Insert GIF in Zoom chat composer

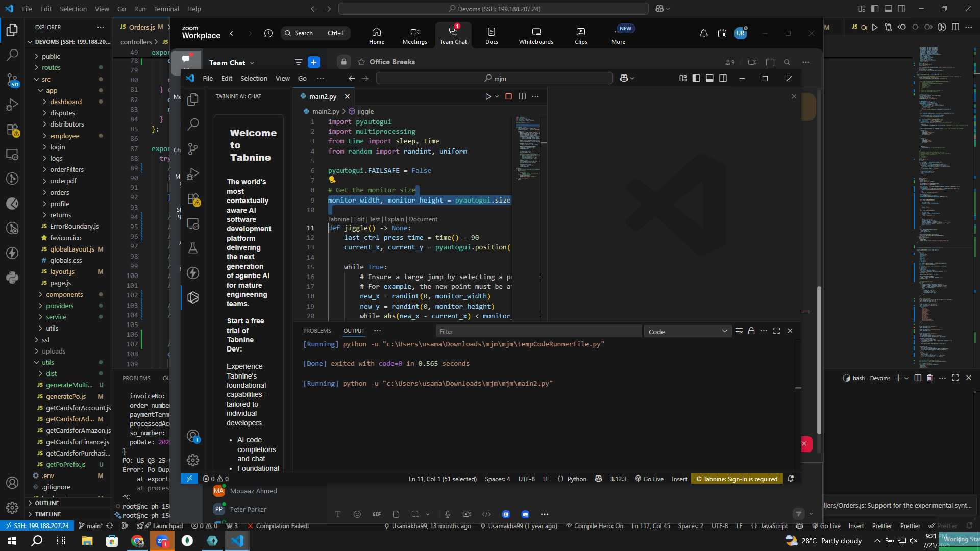(x=377, y=514)
